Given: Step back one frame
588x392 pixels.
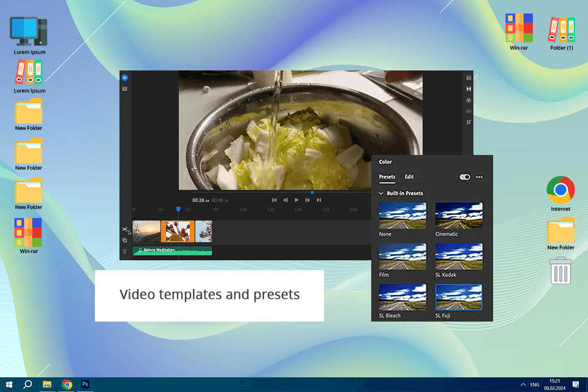Looking at the screenshot, I should point(285,200).
